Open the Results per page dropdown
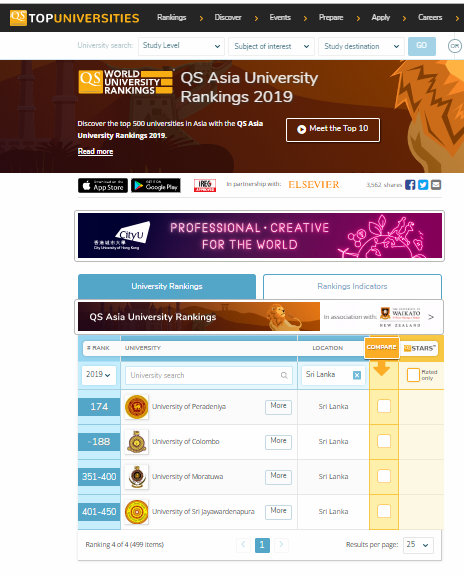Screen dimensions: 464x576 [418, 545]
